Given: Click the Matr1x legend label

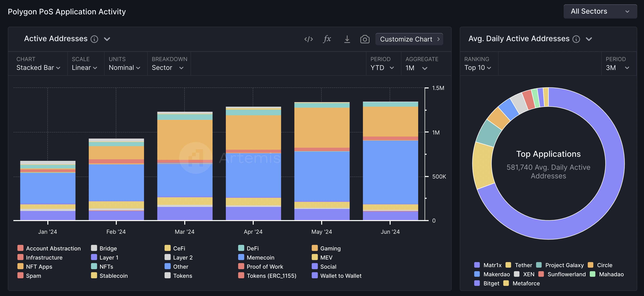Looking at the screenshot, I should [492, 265].
